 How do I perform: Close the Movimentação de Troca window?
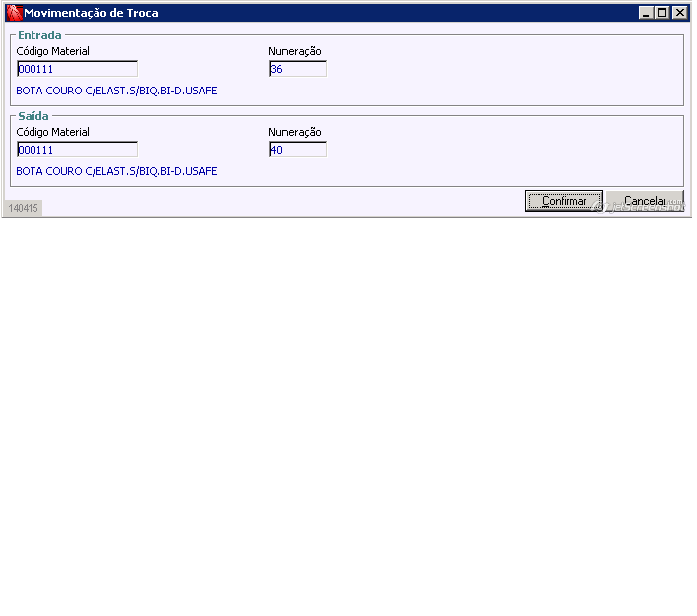[679, 13]
